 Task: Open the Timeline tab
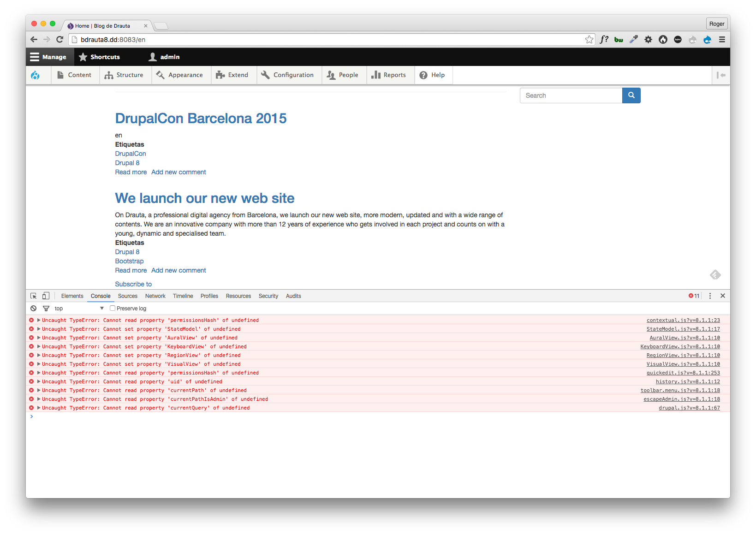[x=183, y=296]
